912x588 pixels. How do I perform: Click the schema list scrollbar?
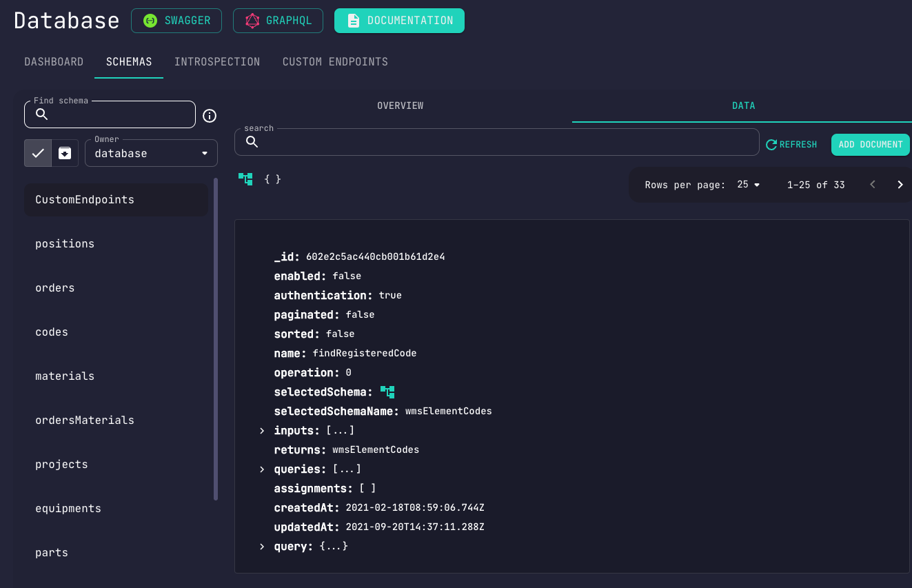tap(216, 339)
